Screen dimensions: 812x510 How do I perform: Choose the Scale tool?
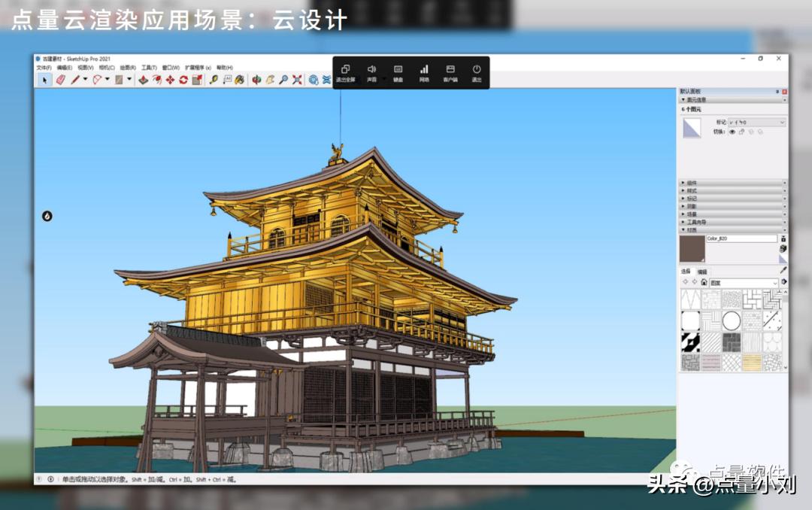197,80
